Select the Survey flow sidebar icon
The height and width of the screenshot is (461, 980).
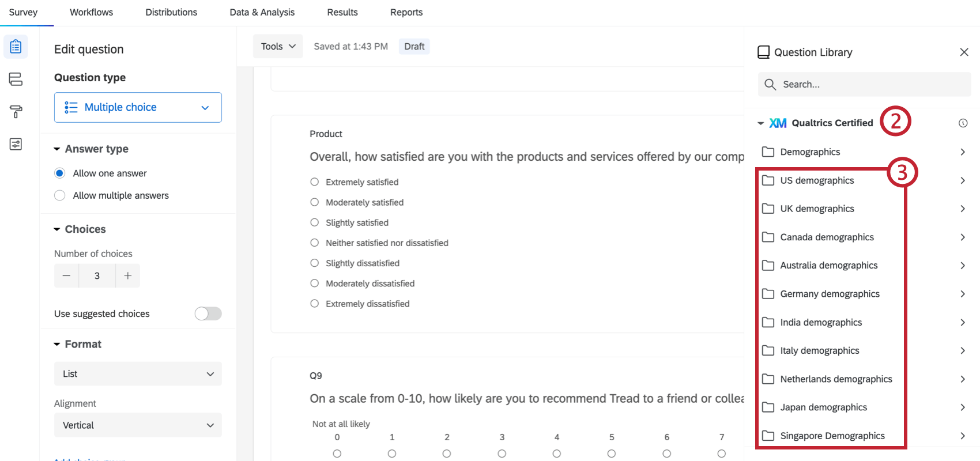(16, 79)
